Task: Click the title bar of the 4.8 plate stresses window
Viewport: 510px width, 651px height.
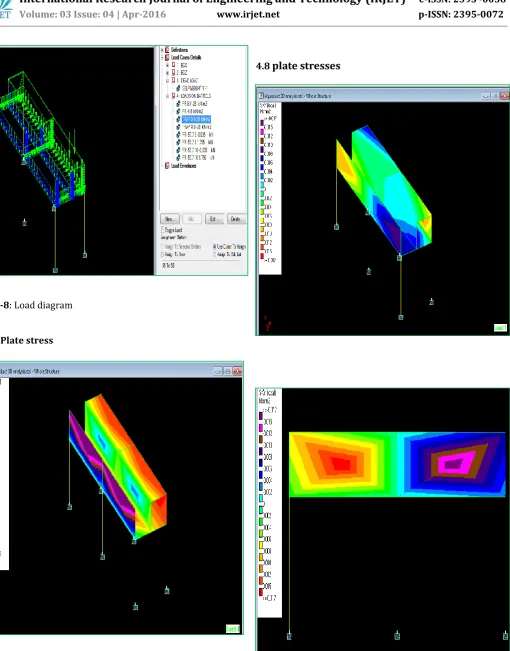Action: [382, 96]
